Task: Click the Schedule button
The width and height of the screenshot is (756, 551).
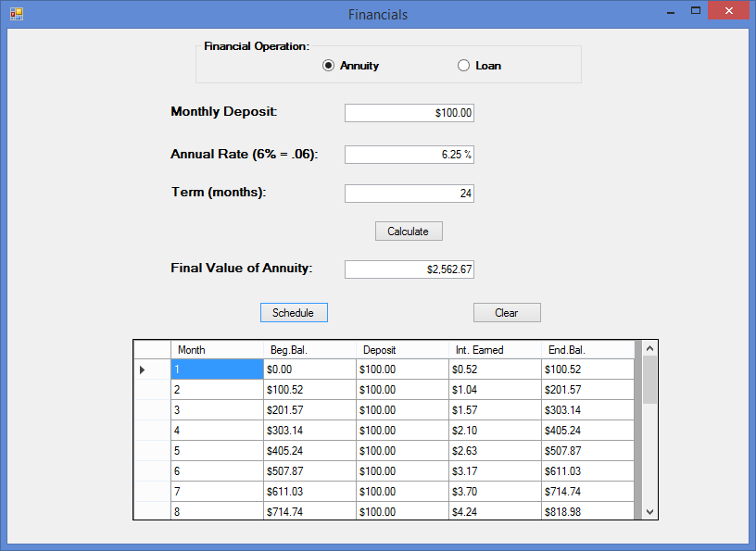Action: click(x=294, y=312)
